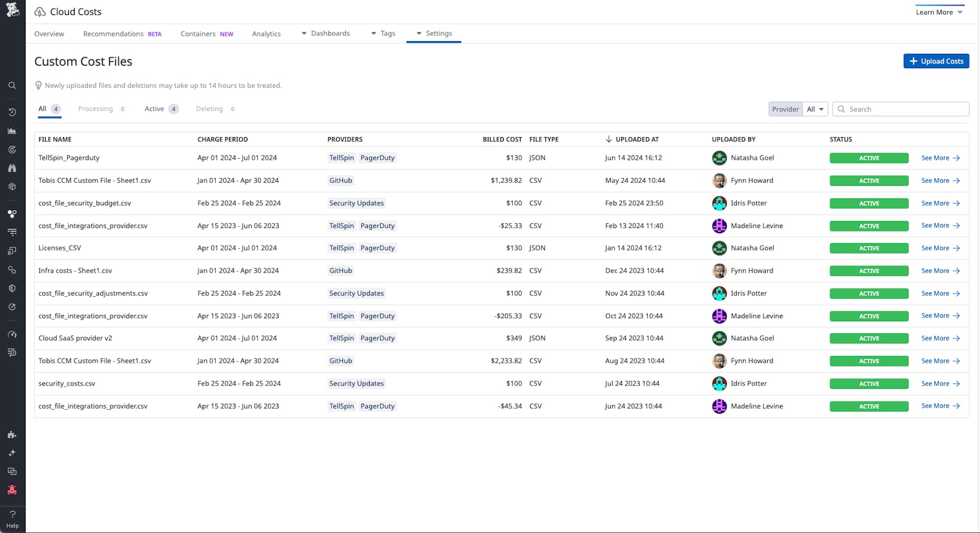Click the Datadog bits dog logo
The image size is (980, 533).
click(12, 10)
